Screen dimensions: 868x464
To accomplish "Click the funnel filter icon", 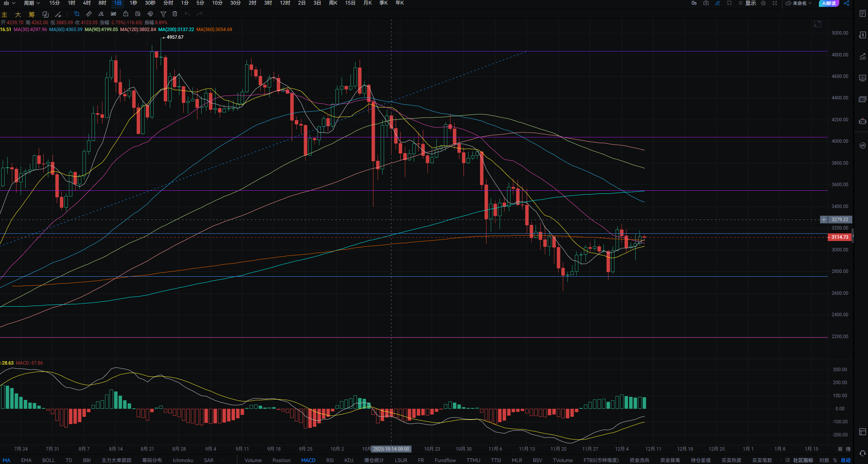I will point(163,14).
